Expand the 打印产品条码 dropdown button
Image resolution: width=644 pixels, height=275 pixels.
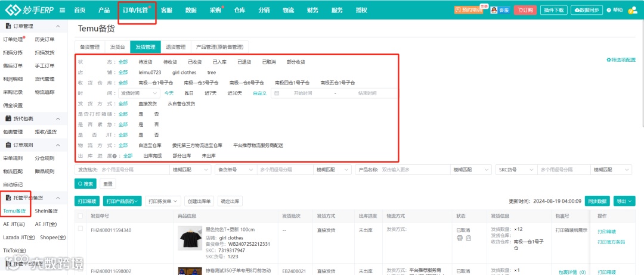[122, 201]
